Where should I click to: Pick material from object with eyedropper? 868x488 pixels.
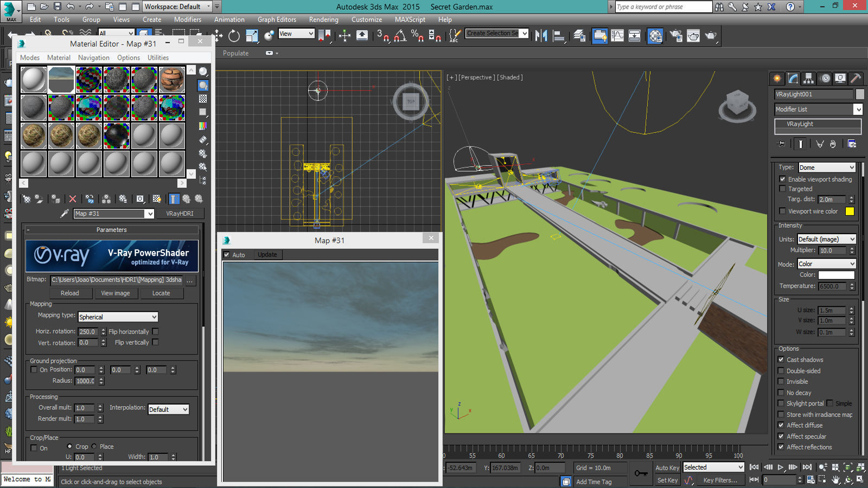coord(65,214)
